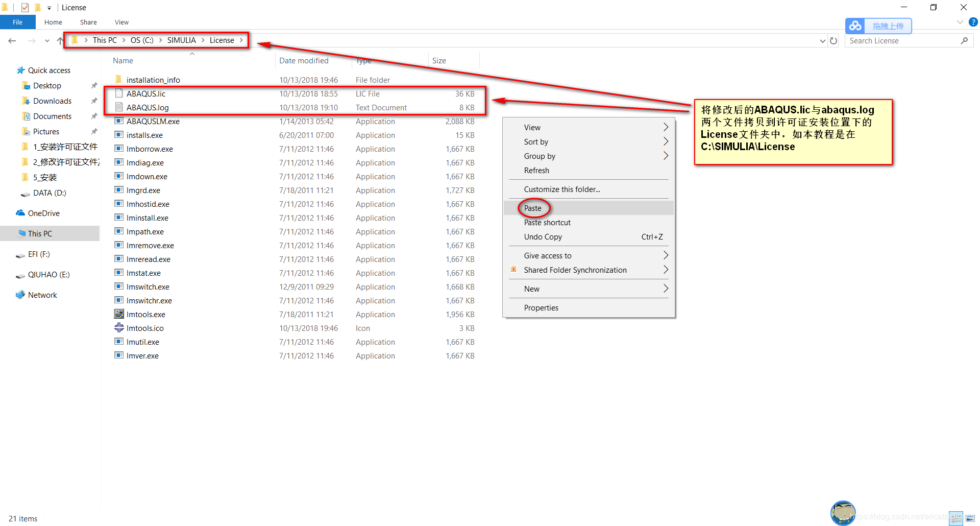Select the lmhostid.exe file icon
This screenshot has width=980, height=526.
tap(119, 204)
